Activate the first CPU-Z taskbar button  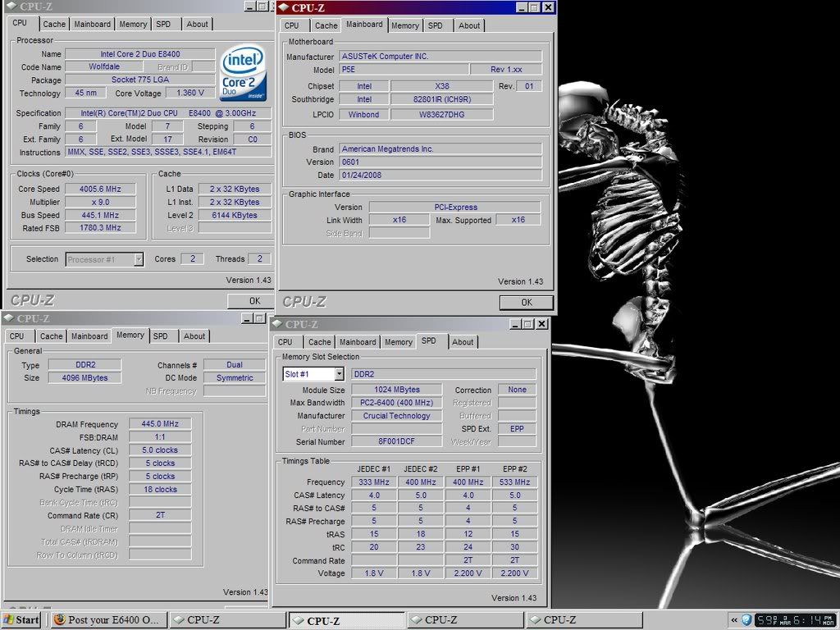point(228,619)
